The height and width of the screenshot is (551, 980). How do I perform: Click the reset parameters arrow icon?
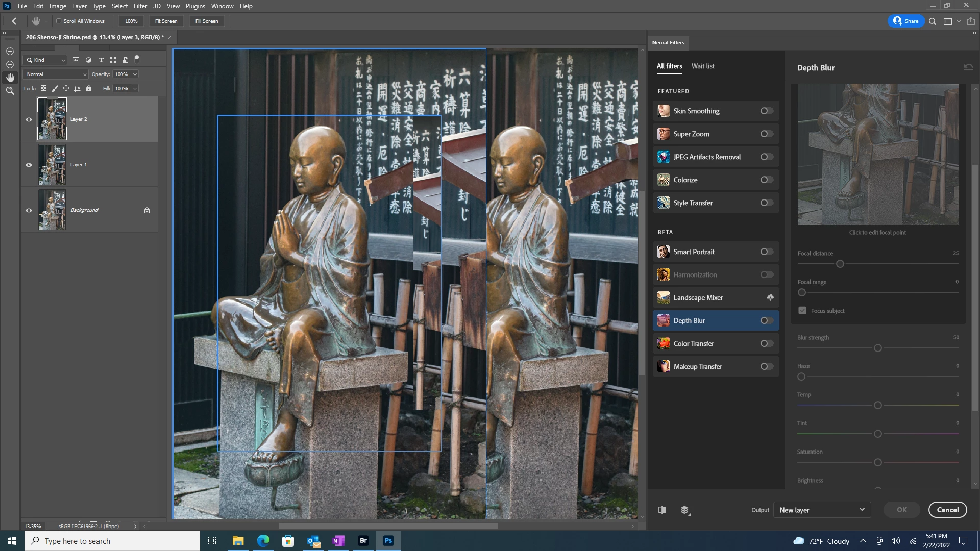click(968, 67)
